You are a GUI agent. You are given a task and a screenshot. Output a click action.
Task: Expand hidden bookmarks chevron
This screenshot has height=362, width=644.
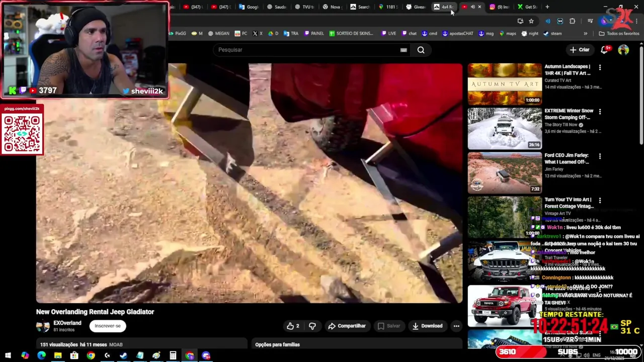click(x=585, y=34)
